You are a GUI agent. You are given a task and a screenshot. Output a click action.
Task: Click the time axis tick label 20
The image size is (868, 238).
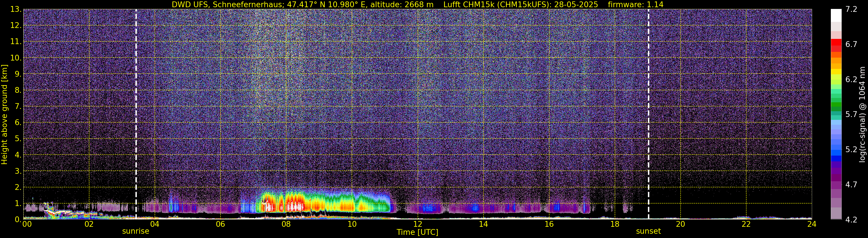click(680, 224)
